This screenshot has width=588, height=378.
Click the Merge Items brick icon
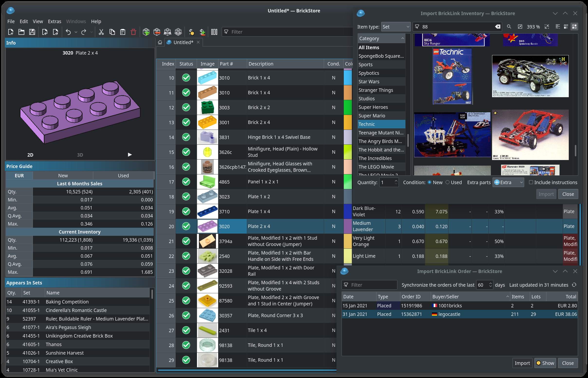168,32
